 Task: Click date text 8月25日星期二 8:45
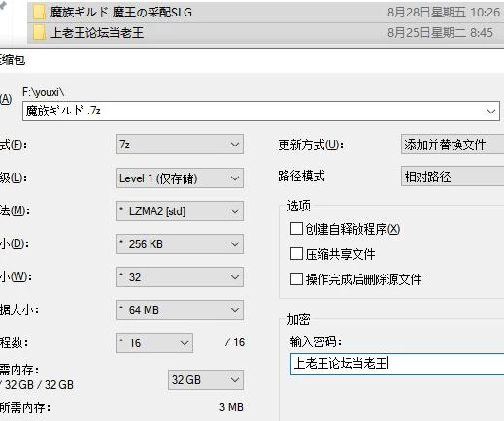click(440, 33)
